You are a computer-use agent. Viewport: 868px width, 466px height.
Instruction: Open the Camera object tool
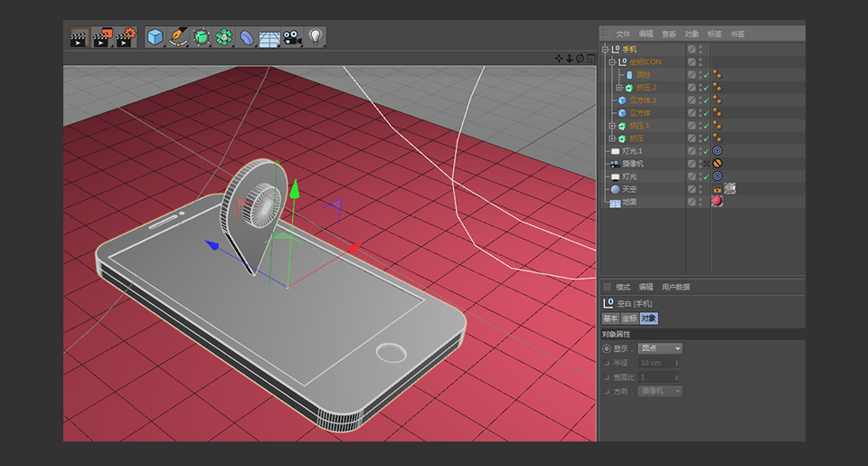tap(292, 37)
